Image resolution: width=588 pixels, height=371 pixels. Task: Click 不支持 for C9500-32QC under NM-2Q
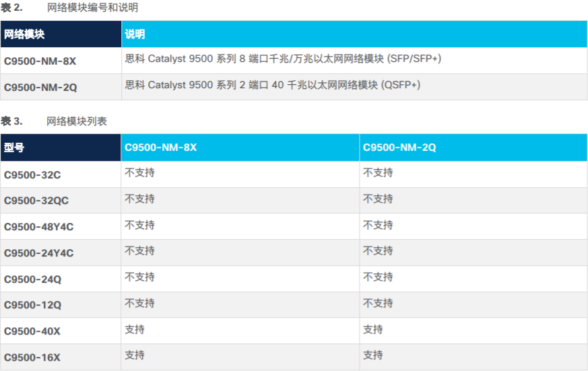tap(378, 199)
